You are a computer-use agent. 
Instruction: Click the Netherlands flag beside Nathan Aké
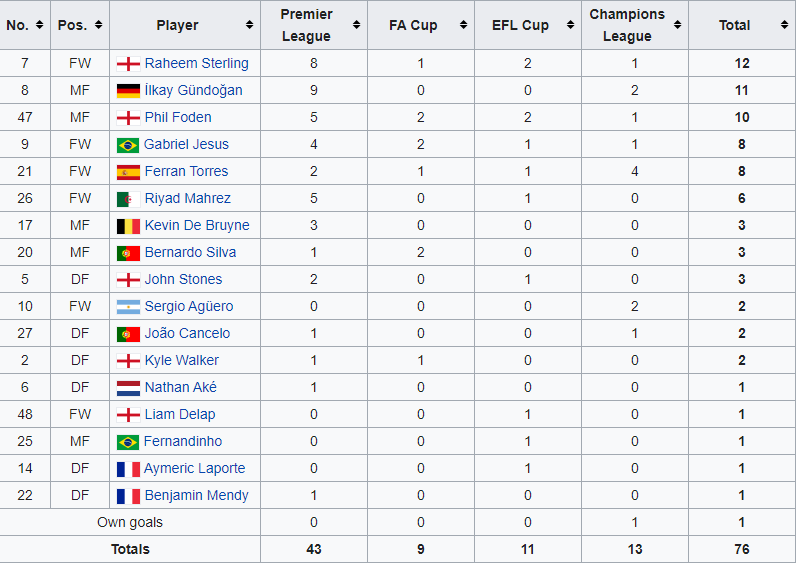pyautogui.click(x=128, y=387)
